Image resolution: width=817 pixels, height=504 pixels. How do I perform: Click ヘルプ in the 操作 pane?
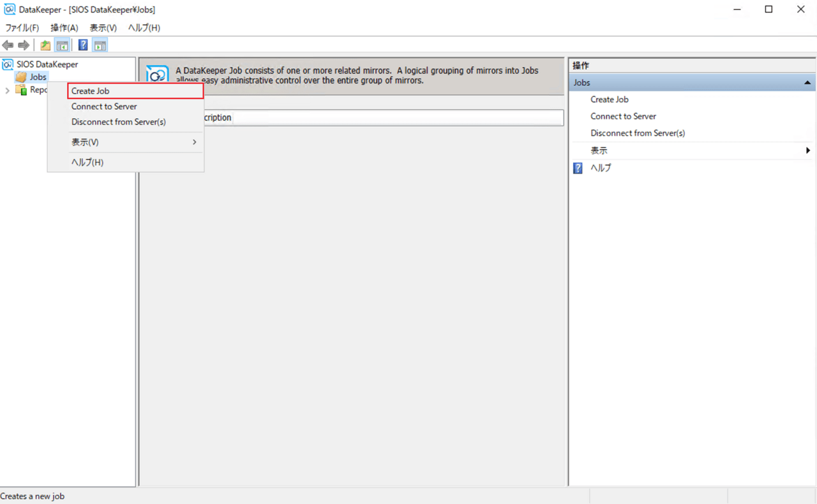[x=601, y=168]
